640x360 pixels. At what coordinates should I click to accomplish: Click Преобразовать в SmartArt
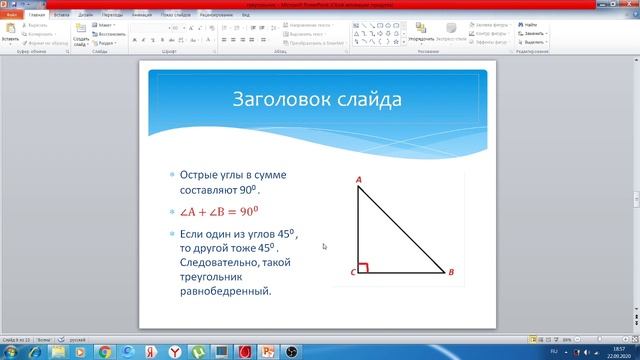313,43
